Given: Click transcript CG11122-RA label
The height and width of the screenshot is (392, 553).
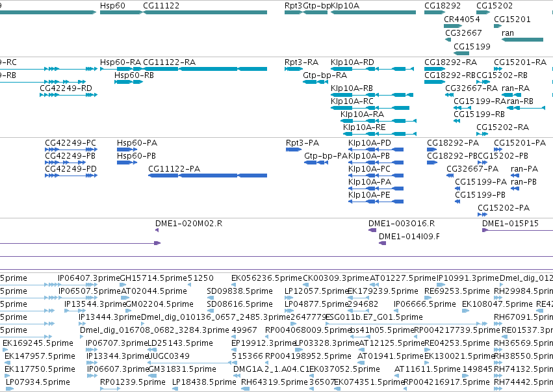Looking at the screenshot, I should pyautogui.click(x=170, y=62).
